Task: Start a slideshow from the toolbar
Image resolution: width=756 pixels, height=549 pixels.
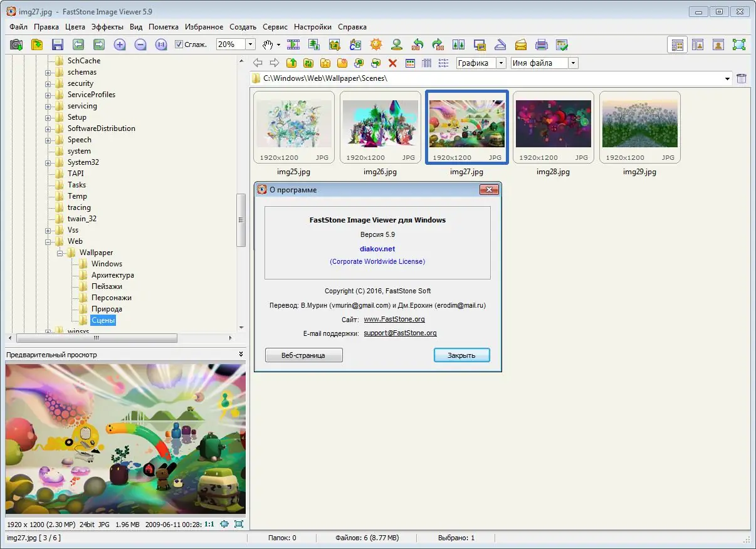Action: 293,44
